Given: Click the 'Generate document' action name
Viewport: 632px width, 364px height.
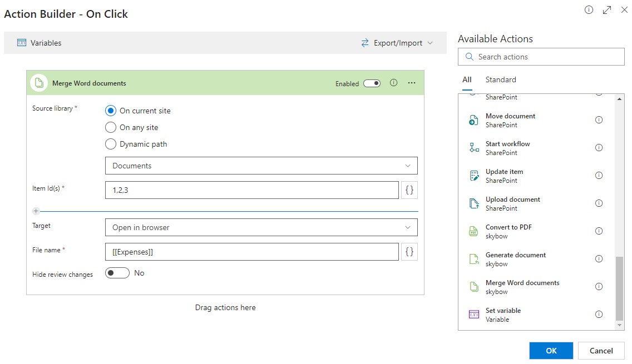Looking at the screenshot, I should click(x=516, y=255).
